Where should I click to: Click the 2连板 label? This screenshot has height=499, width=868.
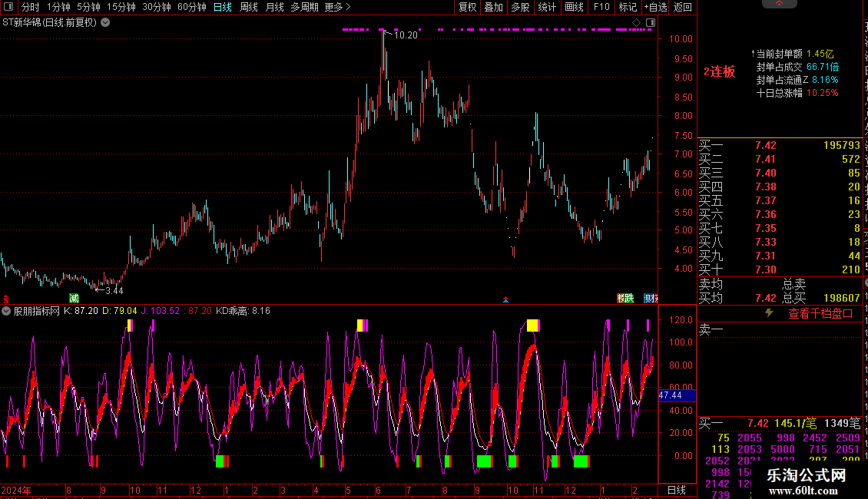719,72
